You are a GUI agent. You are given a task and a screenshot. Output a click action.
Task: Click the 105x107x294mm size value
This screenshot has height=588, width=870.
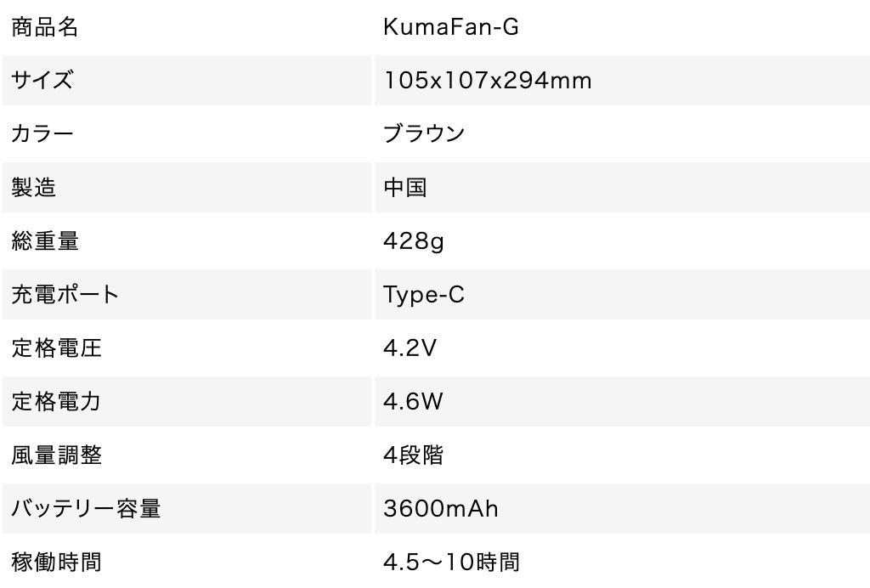(487, 81)
